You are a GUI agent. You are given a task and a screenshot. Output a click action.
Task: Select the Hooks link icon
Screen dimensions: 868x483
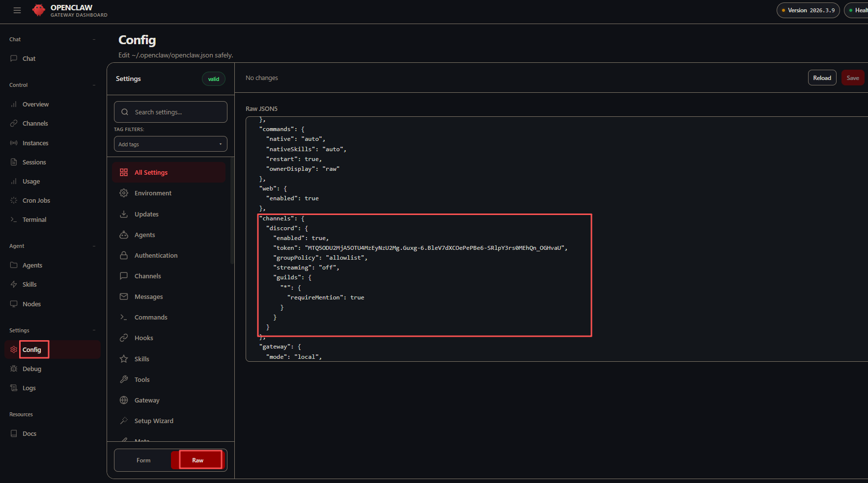[x=124, y=338]
